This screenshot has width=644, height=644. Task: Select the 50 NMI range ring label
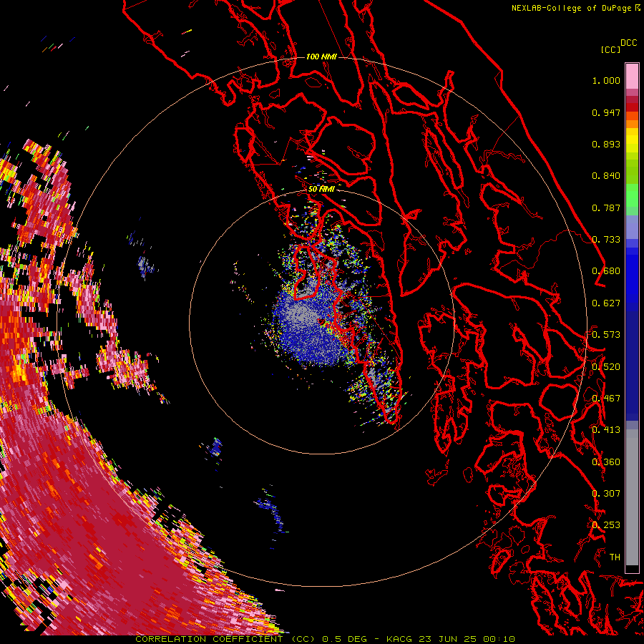tap(321, 189)
